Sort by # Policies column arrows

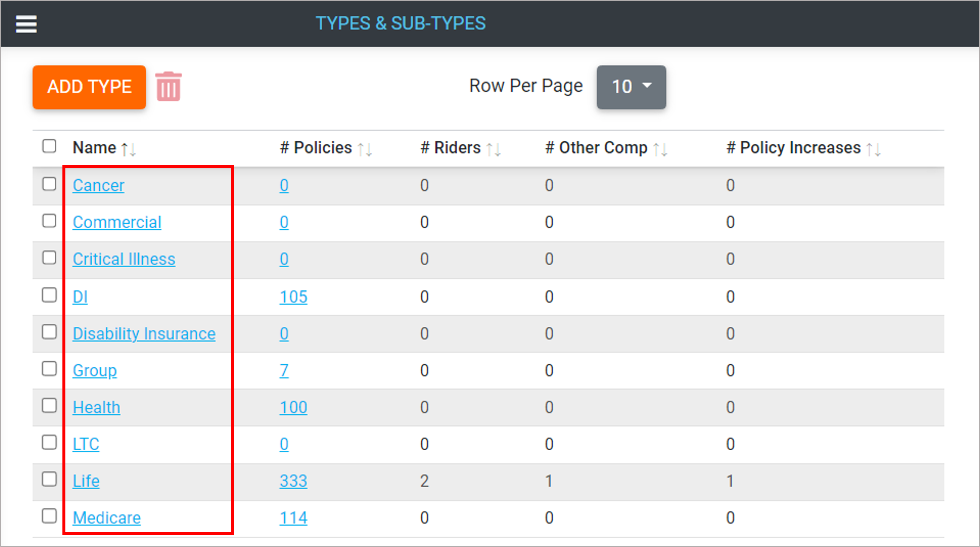(365, 149)
